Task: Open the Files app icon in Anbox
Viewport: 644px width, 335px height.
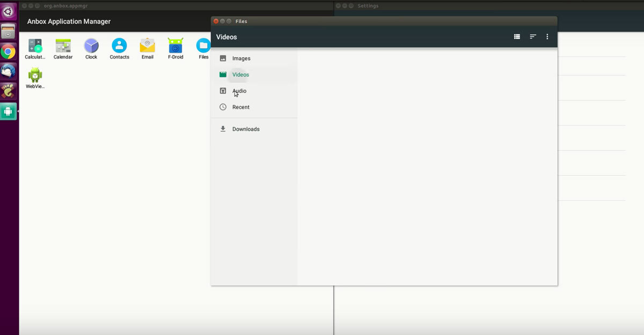Action: 203,46
